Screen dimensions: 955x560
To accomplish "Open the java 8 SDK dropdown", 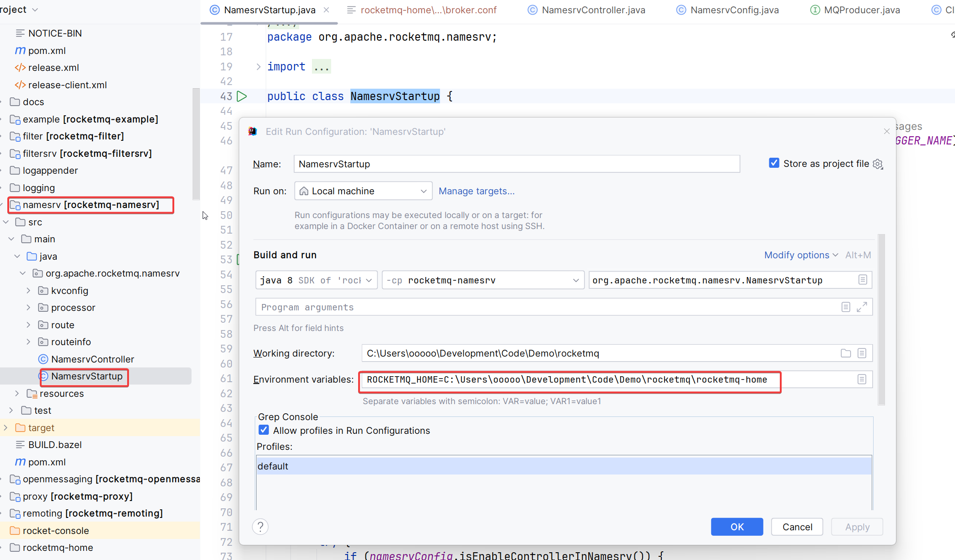I will pos(316,280).
